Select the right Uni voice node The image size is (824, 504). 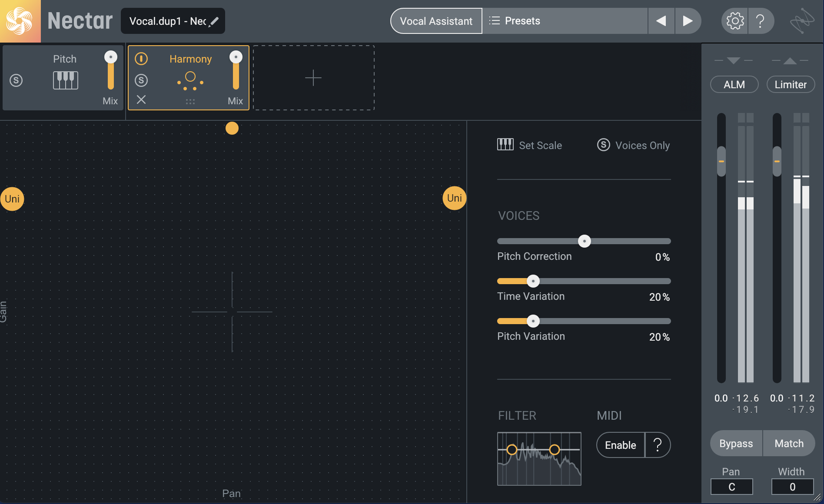(x=455, y=198)
